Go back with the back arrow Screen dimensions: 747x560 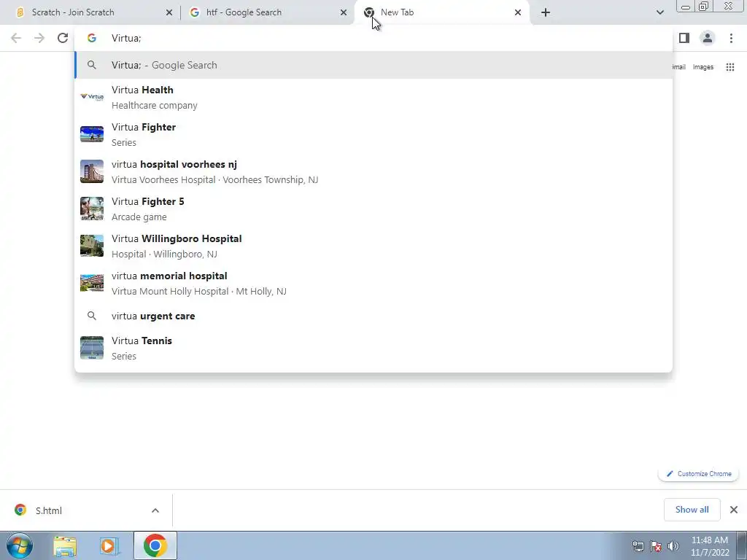tap(16, 38)
